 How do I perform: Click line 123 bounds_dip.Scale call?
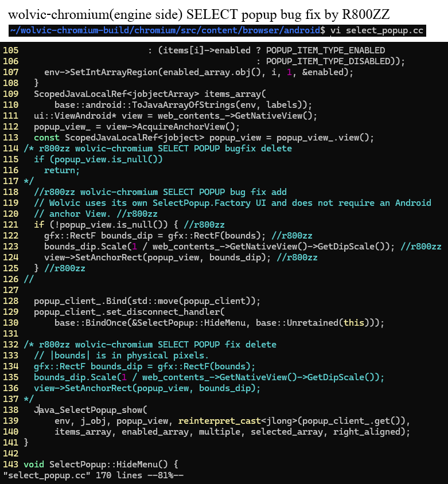[243, 247]
